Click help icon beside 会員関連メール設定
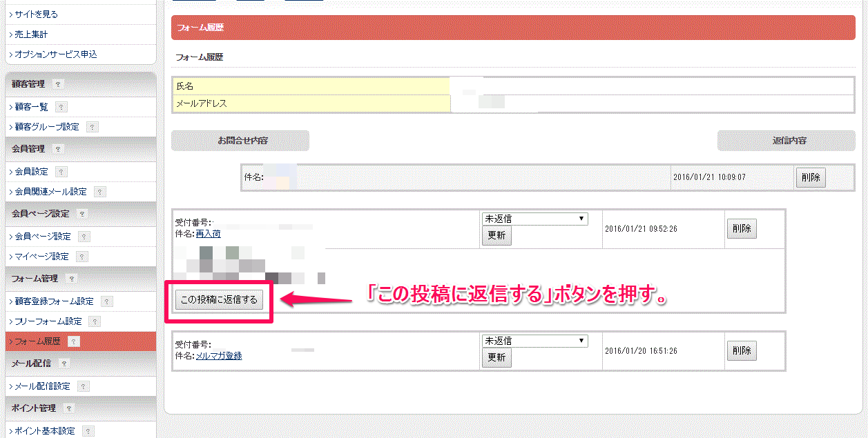The image size is (868, 438). pos(100,192)
